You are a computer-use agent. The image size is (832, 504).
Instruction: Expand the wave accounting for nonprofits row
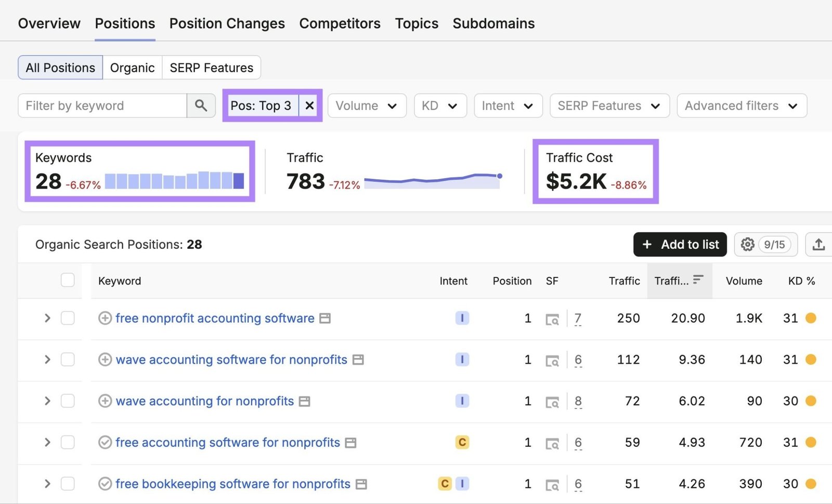point(47,401)
